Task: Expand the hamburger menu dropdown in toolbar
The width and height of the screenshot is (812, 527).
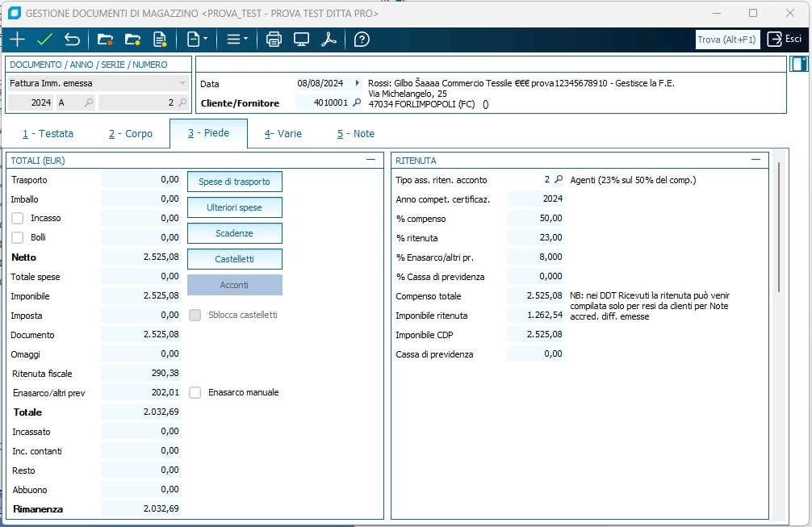Action: 236,40
